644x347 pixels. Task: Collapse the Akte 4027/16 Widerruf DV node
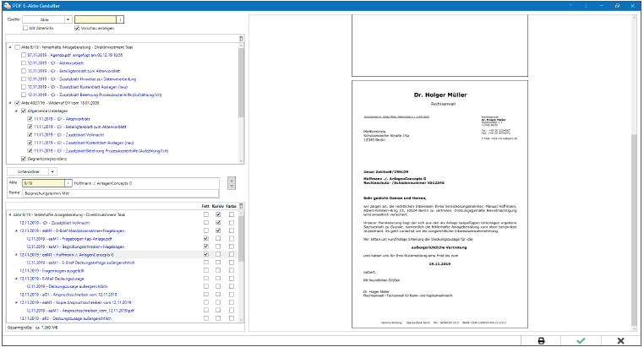click(10, 103)
